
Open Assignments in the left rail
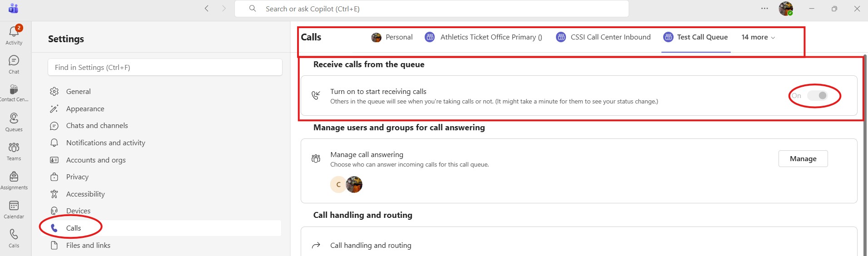click(14, 180)
